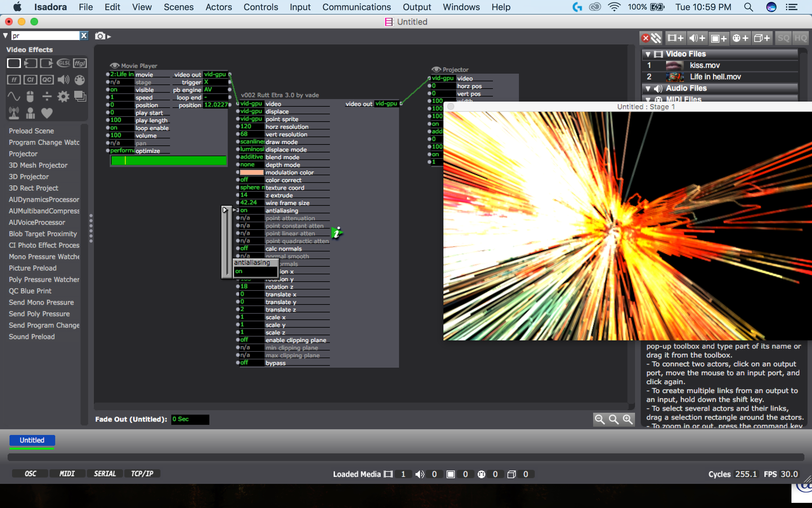Click the add 3D object media button
Viewport: 812px width, 508px height.
(762, 38)
